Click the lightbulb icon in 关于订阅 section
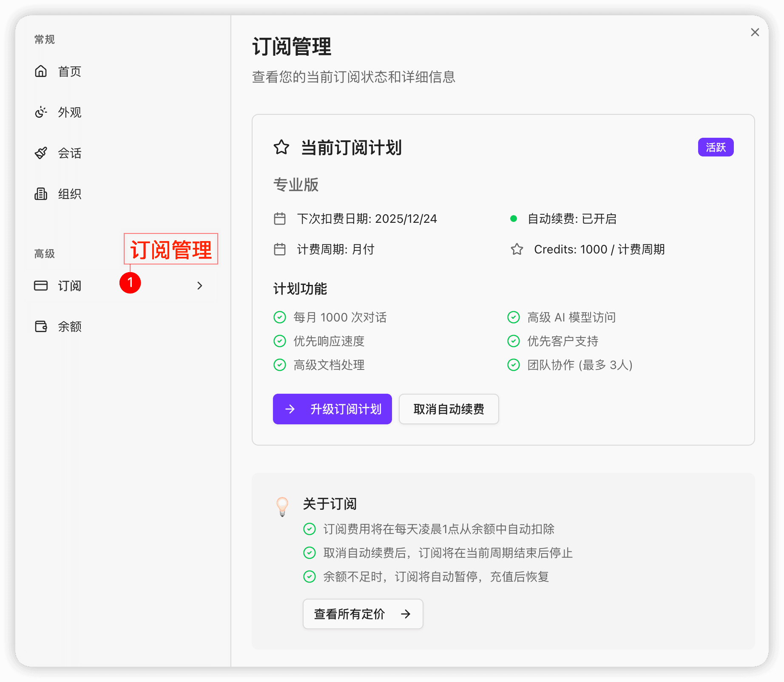Viewport: 784px width, 682px height. [x=282, y=506]
